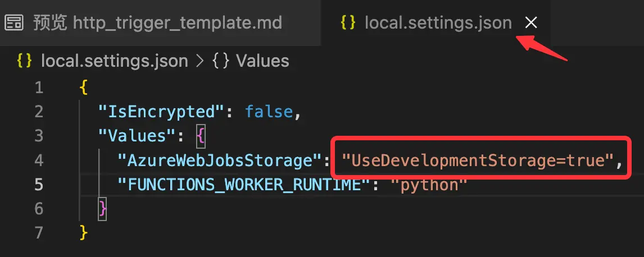Image resolution: width=644 pixels, height=257 pixels.
Task: Click line number 1 in the gutter
Action: 39,88
